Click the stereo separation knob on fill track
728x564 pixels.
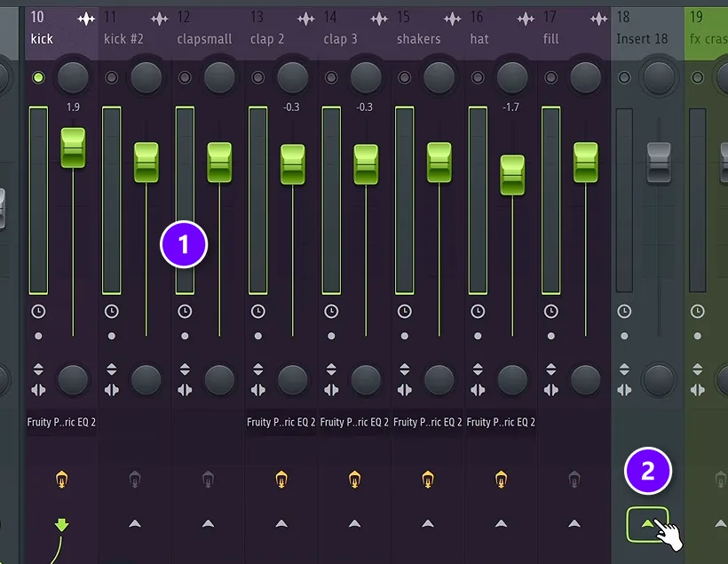(585, 379)
